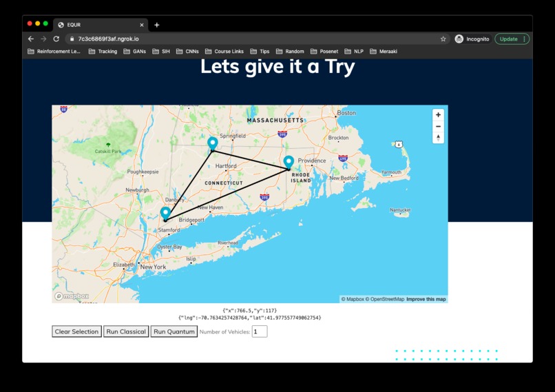This screenshot has height=392, width=555.
Task: Zoom in the map with plus button
Action: [438, 115]
